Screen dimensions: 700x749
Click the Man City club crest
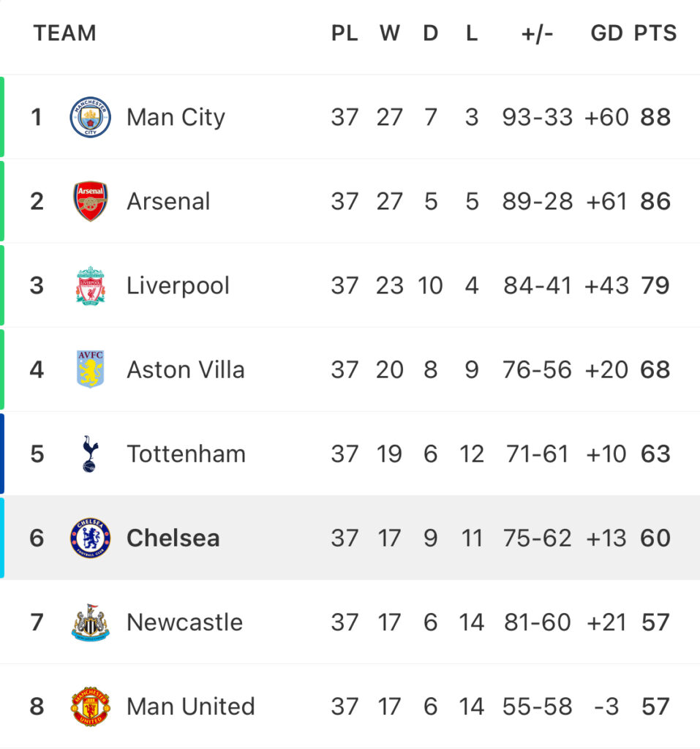pos(90,117)
